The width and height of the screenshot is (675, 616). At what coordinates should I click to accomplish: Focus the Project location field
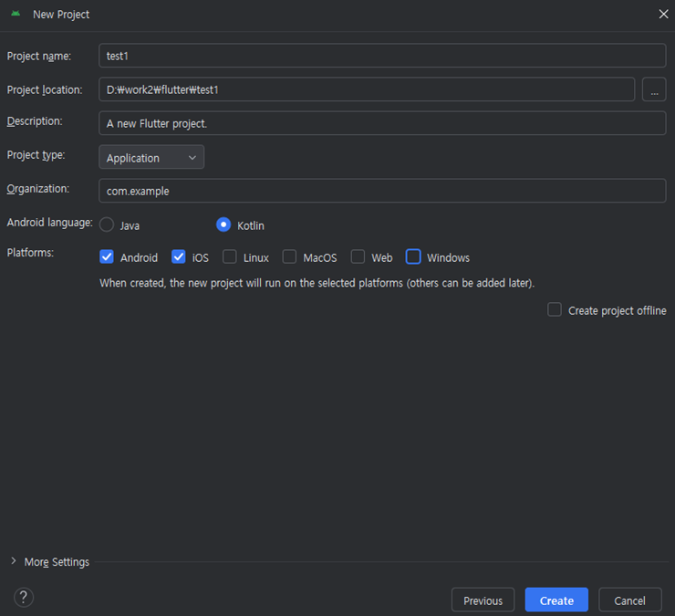[x=367, y=89]
